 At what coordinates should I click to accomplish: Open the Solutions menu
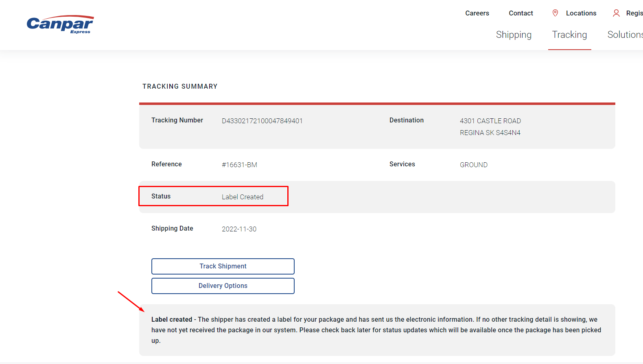625,35
